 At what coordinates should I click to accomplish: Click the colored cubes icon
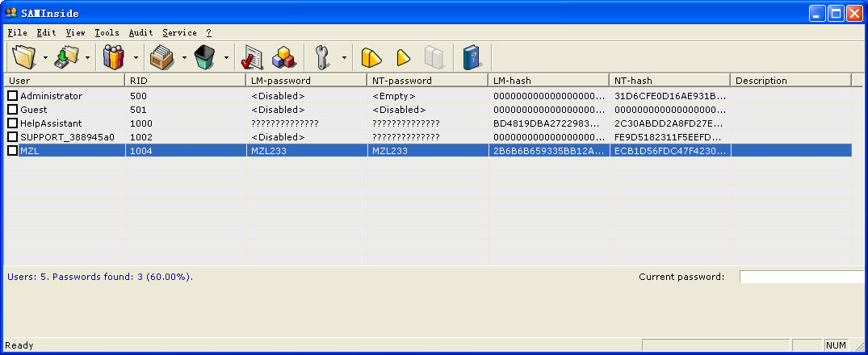[x=283, y=56]
